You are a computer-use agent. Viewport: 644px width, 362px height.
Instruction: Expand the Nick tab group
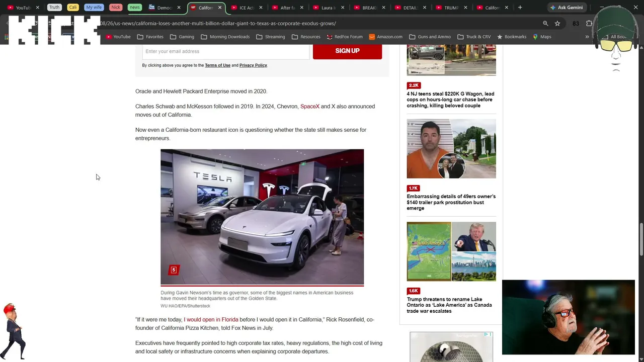[116, 8]
